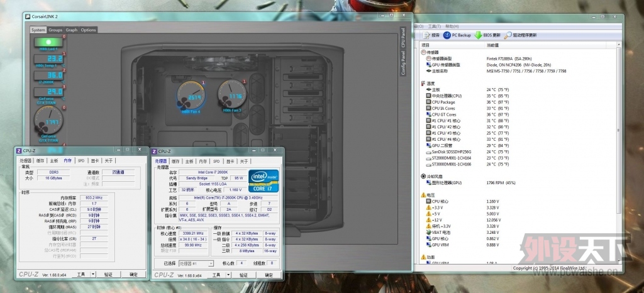Click report icon in AIDA64 toolbar
The width and height of the screenshot is (644, 293).
coord(426,35)
